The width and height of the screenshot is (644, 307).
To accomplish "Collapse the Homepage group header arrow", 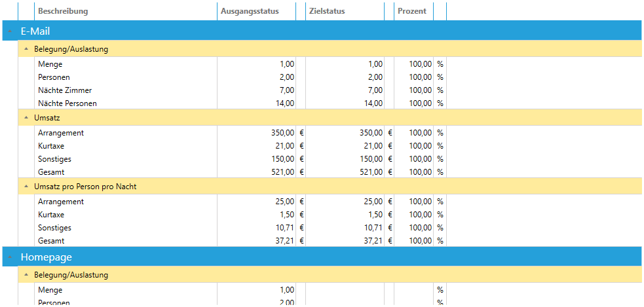I will pos(9,257).
